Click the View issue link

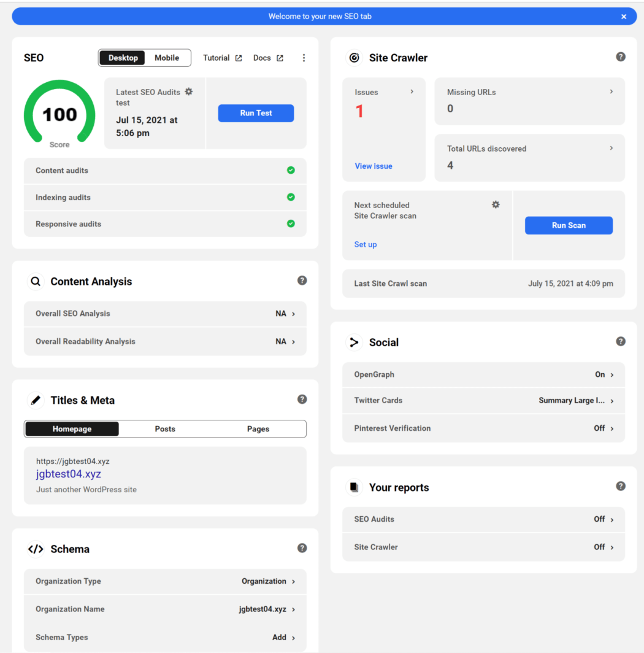click(x=374, y=166)
